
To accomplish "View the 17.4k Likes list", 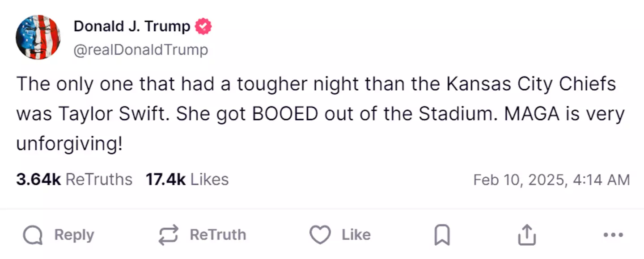I will click(187, 180).
